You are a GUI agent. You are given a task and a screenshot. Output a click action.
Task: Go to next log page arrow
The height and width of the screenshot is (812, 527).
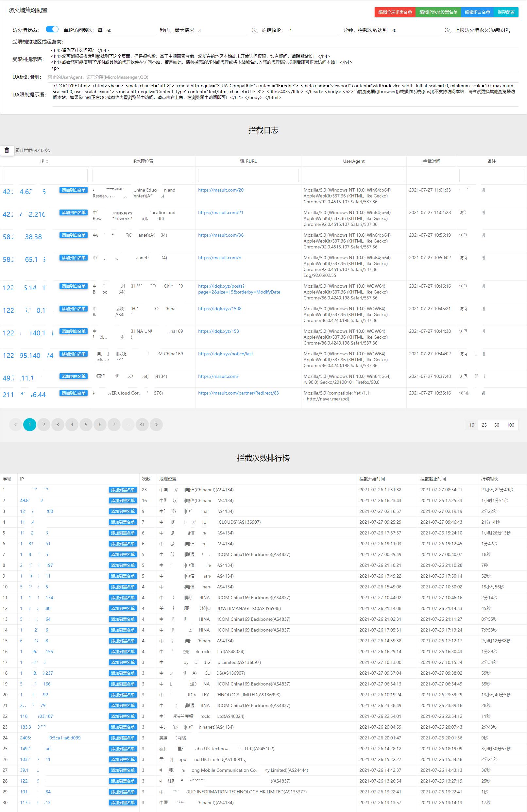[x=156, y=424]
